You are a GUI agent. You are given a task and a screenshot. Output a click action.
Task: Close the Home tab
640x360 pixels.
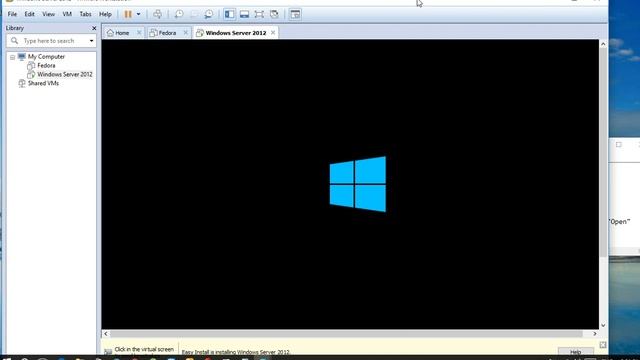click(139, 33)
